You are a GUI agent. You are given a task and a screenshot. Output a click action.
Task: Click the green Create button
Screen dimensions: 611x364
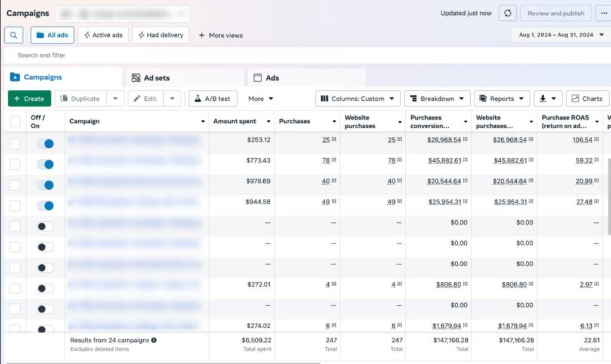click(x=29, y=98)
